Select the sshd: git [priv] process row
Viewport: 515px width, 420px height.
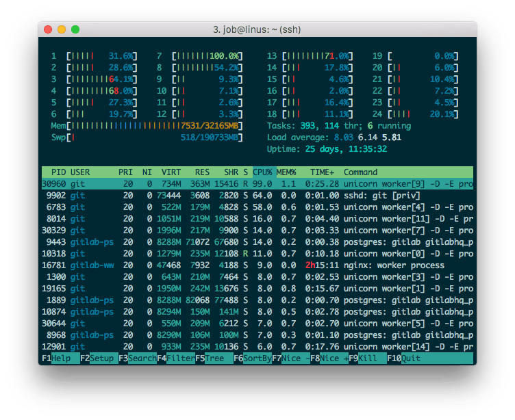257,196
